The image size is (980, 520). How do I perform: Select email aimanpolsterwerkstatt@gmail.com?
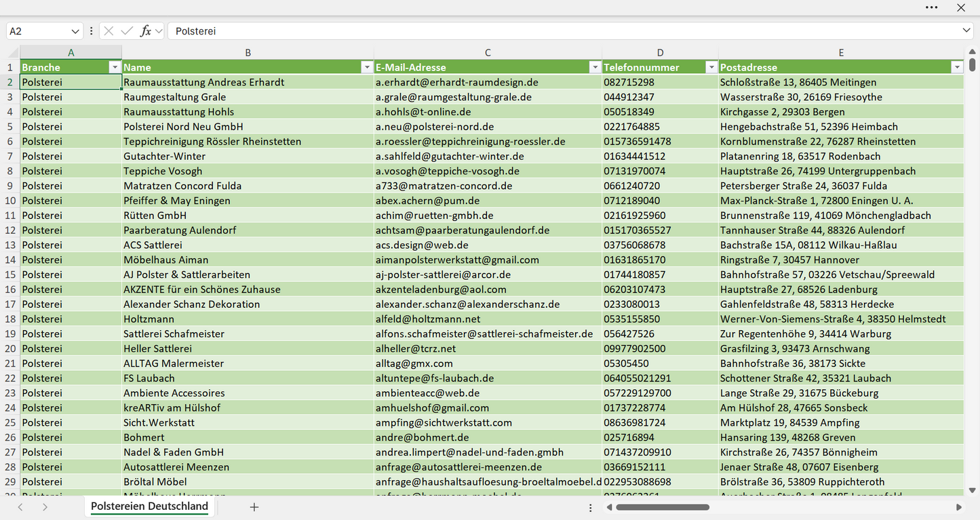coord(488,260)
